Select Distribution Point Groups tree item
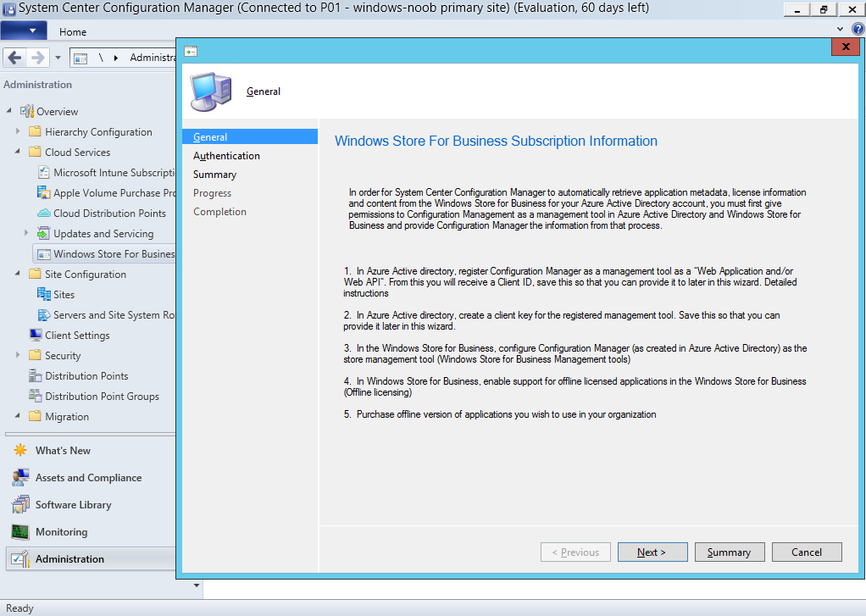The width and height of the screenshot is (866, 616). (94, 396)
